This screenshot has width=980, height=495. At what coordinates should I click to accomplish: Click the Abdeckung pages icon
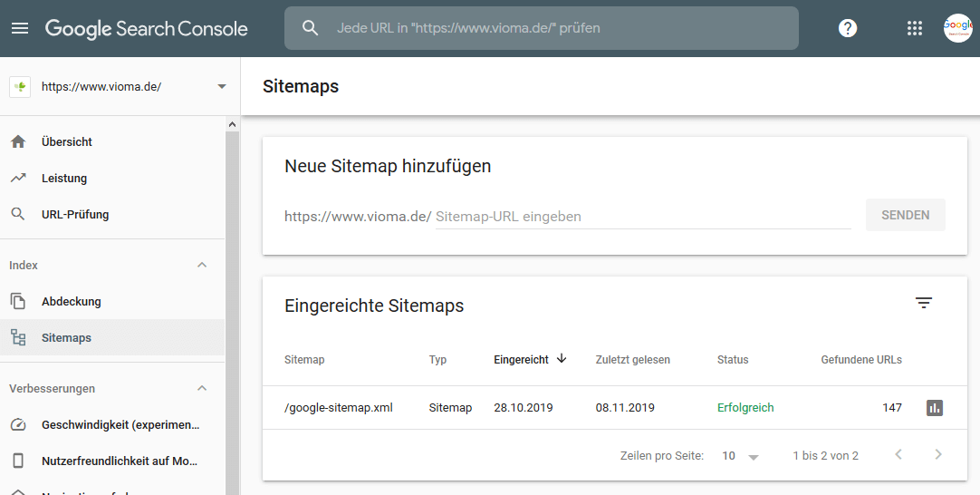click(18, 302)
